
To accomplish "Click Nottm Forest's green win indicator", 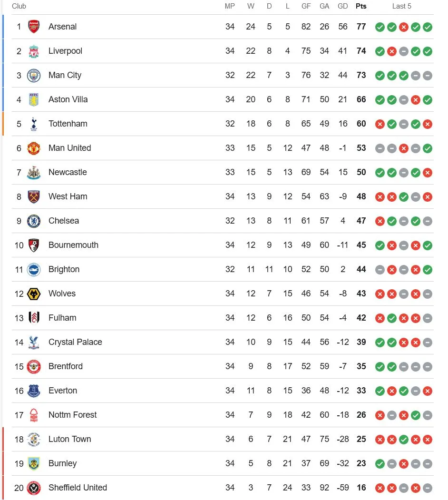I will (416, 415).
